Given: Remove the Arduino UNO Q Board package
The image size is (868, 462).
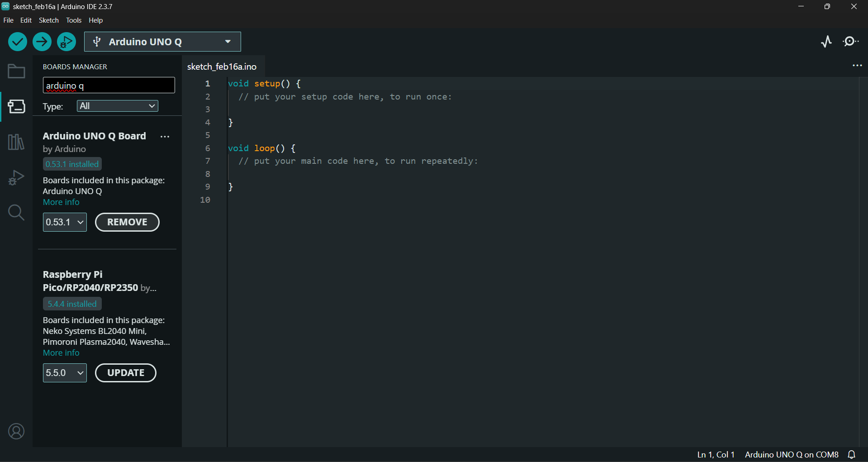Looking at the screenshot, I should point(127,222).
